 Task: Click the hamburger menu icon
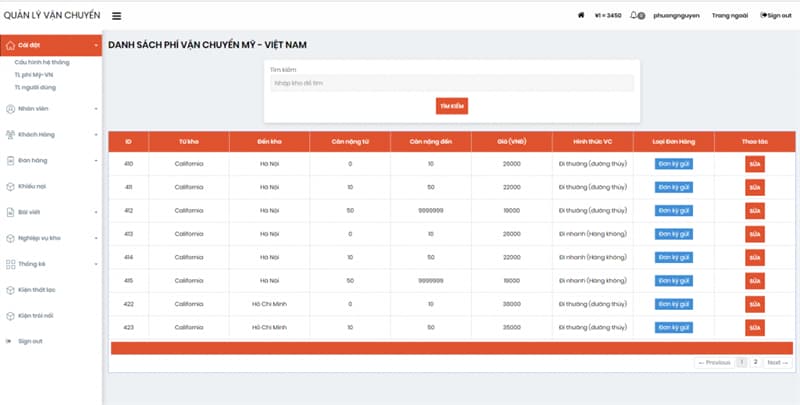tap(117, 16)
